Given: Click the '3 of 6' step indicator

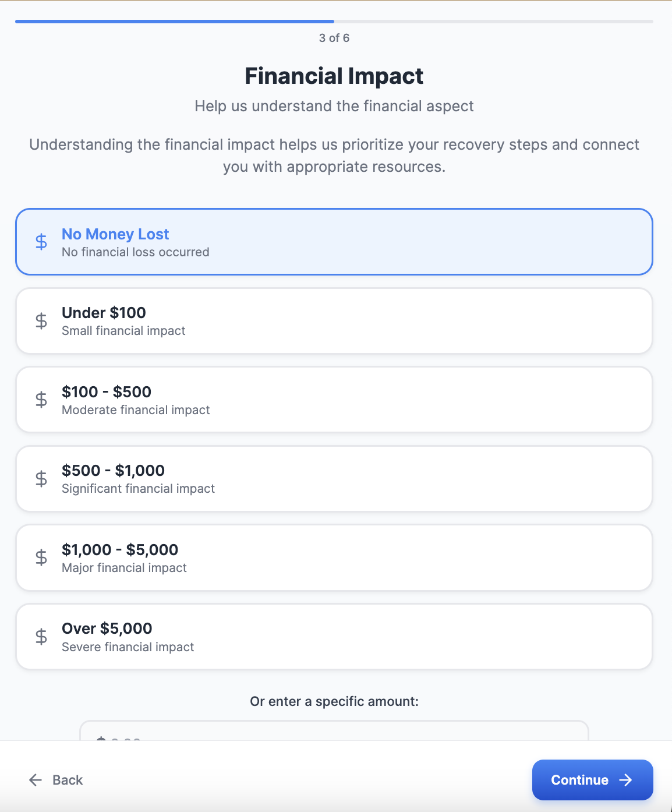Looking at the screenshot, I should click(x=334, y=38).
